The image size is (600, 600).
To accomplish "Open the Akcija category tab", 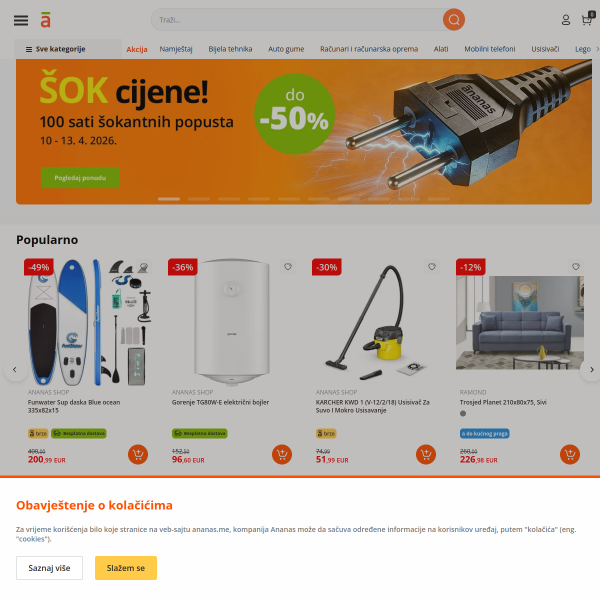I will (x=137, y=49).
